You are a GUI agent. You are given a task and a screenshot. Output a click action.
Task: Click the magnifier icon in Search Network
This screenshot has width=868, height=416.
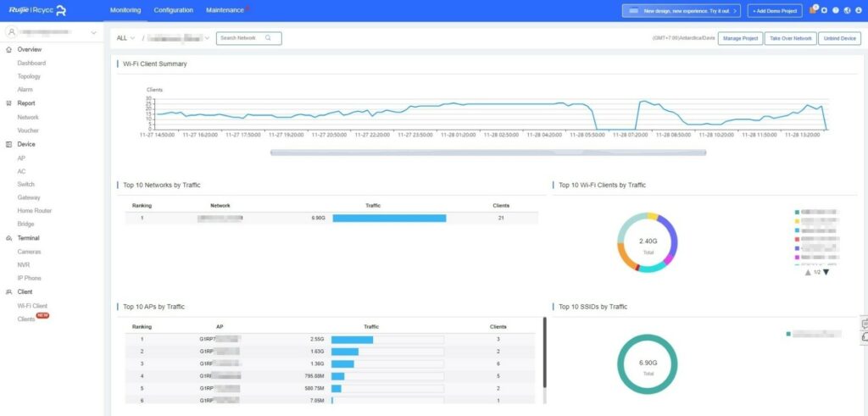point(268,38)
